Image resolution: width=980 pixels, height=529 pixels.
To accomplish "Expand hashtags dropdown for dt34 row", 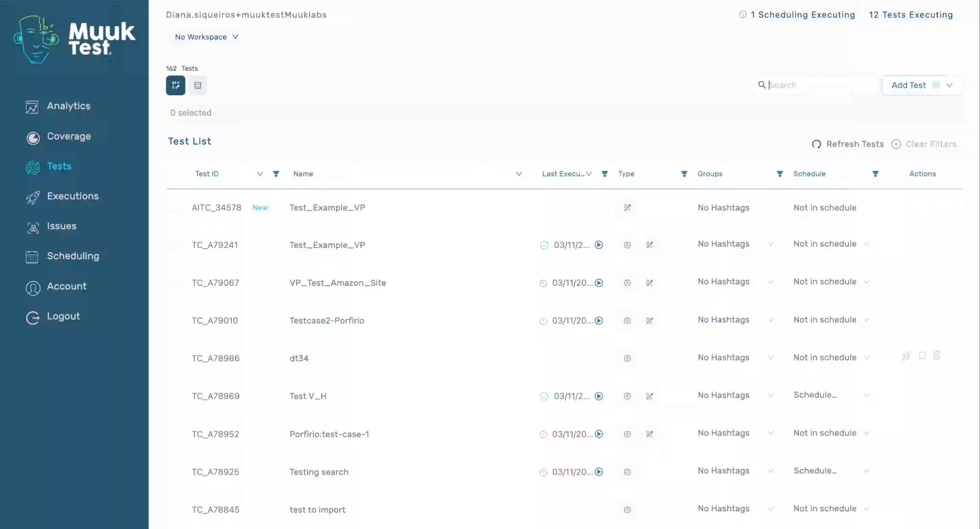I will [771, 358].
